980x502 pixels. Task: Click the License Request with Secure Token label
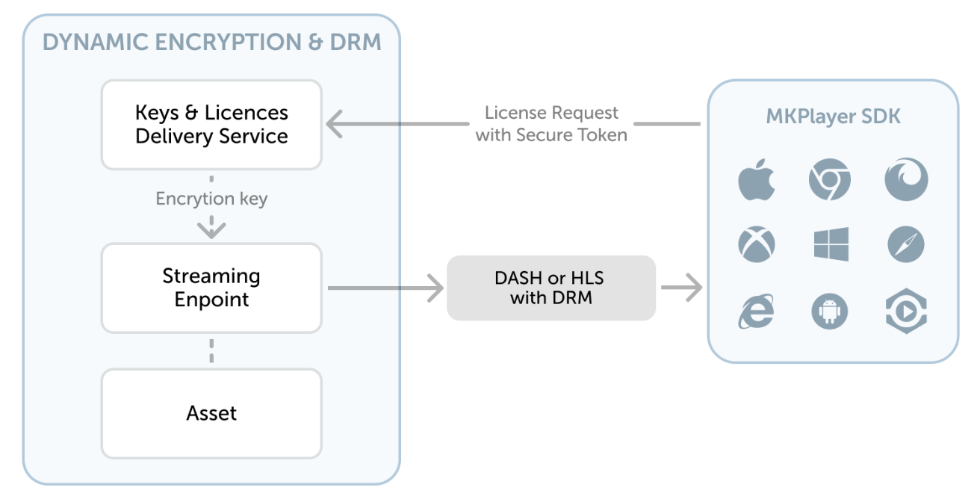[x=551, y=124]
